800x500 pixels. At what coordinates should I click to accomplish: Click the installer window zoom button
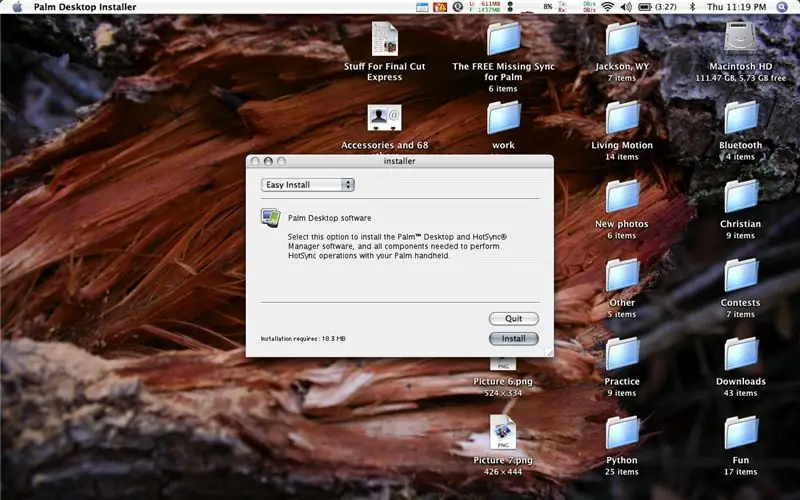pyautogui.click(x=281, y=161)
